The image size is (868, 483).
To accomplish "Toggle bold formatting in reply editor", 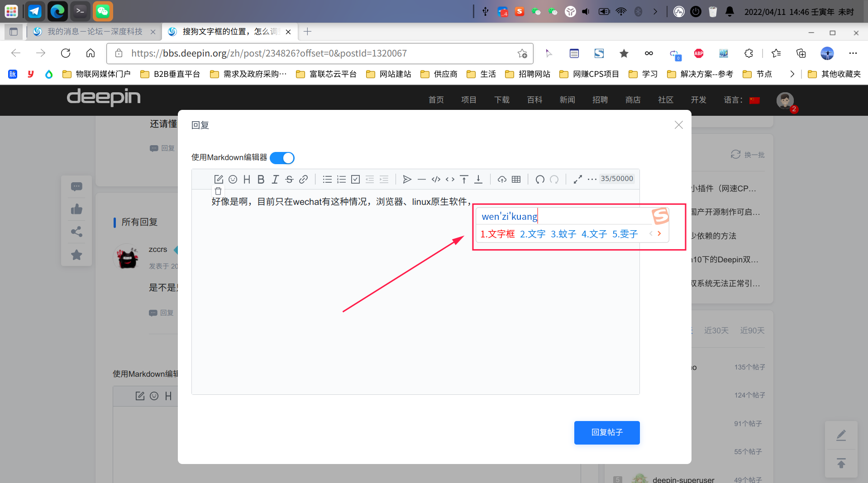I will click(x=261, y=180).
